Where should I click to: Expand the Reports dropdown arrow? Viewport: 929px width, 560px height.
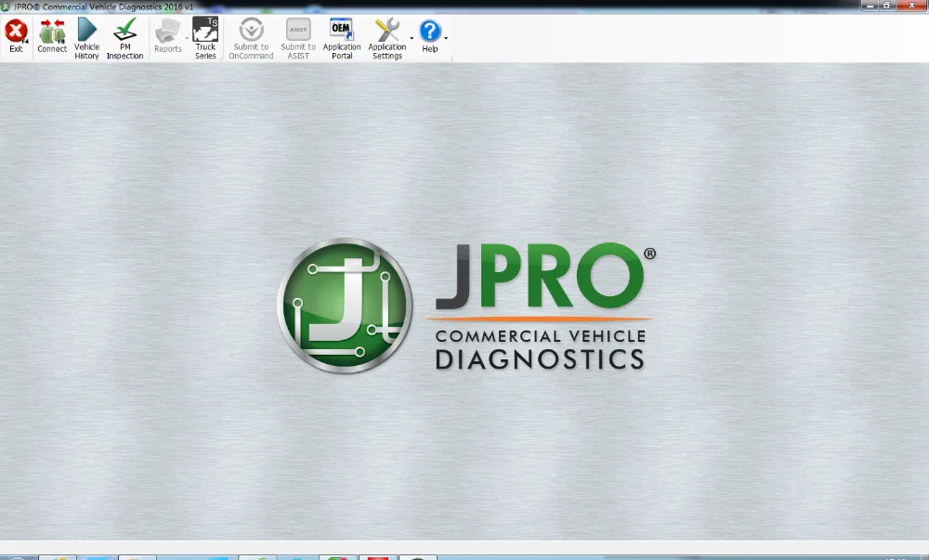pos(187,38)
